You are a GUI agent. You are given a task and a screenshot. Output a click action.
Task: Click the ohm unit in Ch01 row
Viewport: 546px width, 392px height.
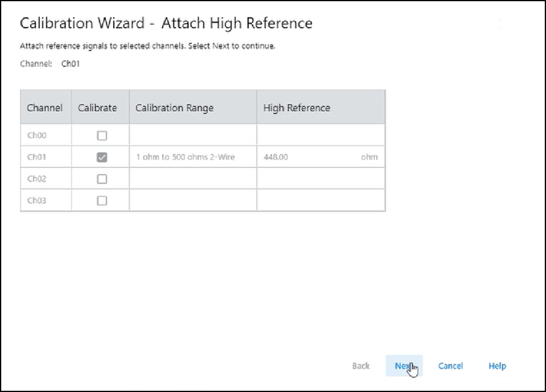coord(369,157)
